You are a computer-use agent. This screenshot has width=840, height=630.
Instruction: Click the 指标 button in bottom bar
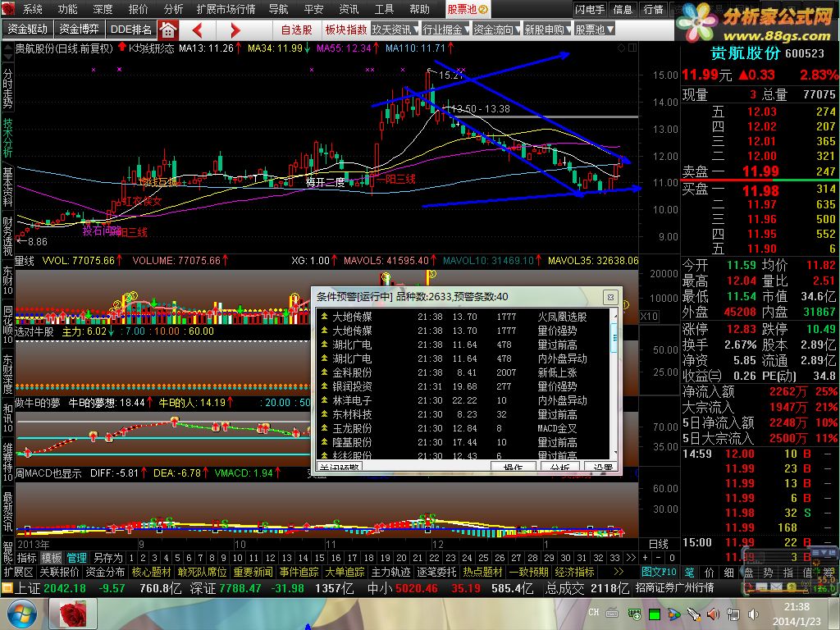[27, 558]
